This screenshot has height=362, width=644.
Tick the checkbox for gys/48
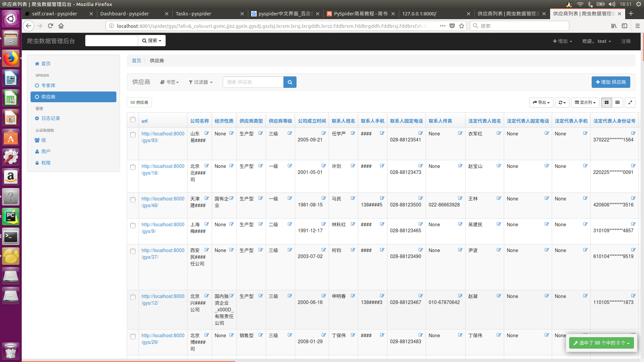(x=133, y=200)
